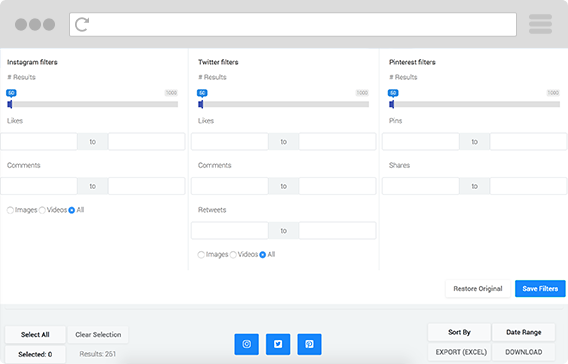
Task: Focus Twitter Likes maximum field
Action: (338, 142)
